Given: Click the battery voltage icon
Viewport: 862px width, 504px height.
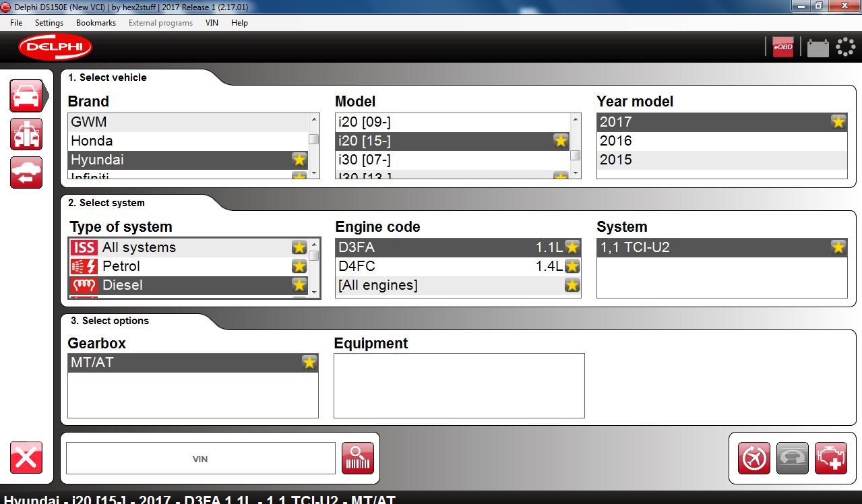Looking at the screenshot, I should pyautogui.click(x=818, y=47).
